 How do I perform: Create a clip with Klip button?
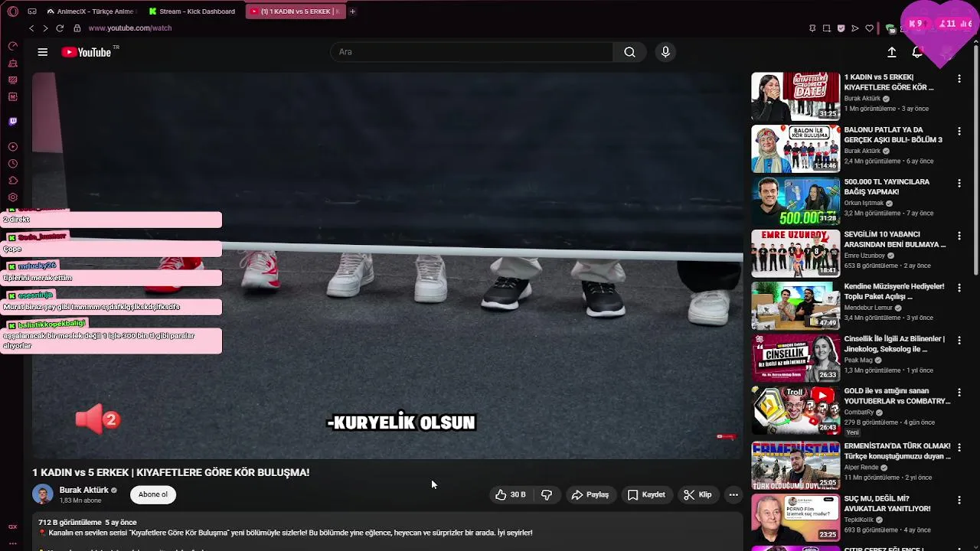(x=698, y=495)
